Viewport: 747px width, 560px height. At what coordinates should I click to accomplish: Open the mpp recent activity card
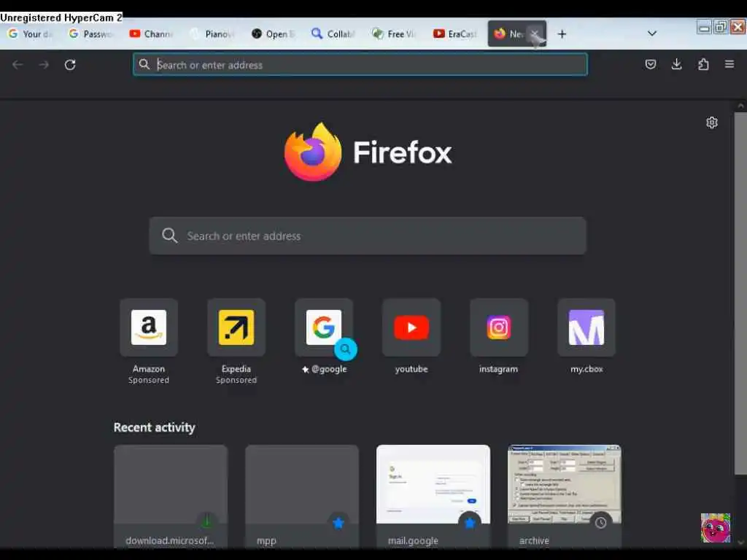(302, 497)
